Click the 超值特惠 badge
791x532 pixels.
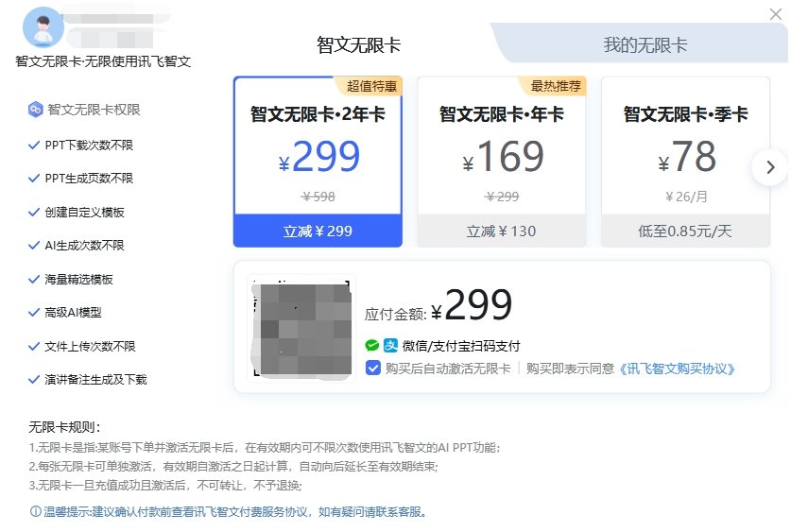371,86
